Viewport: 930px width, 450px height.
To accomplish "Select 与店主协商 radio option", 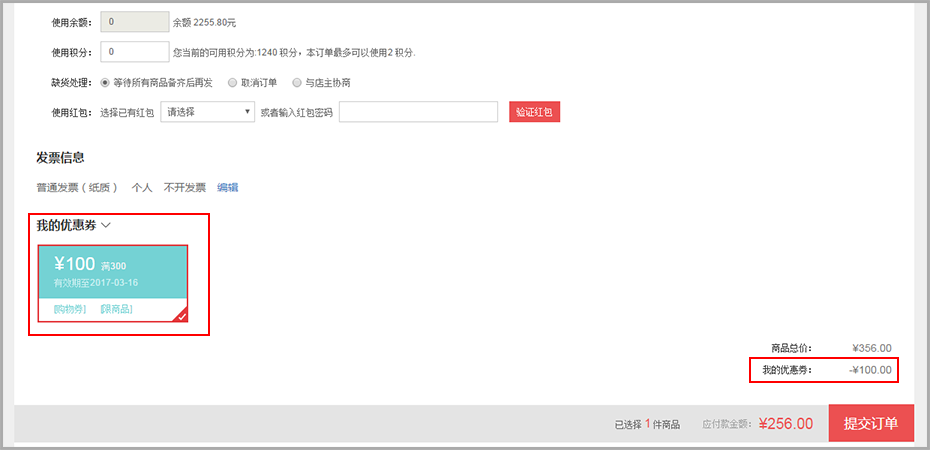I will pyautogui.click(x=297, y=82).
